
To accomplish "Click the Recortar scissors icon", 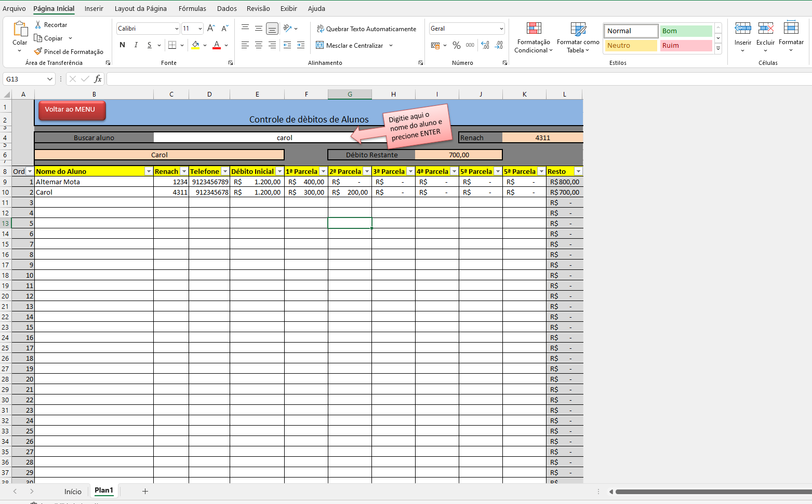I will point(38,25).
